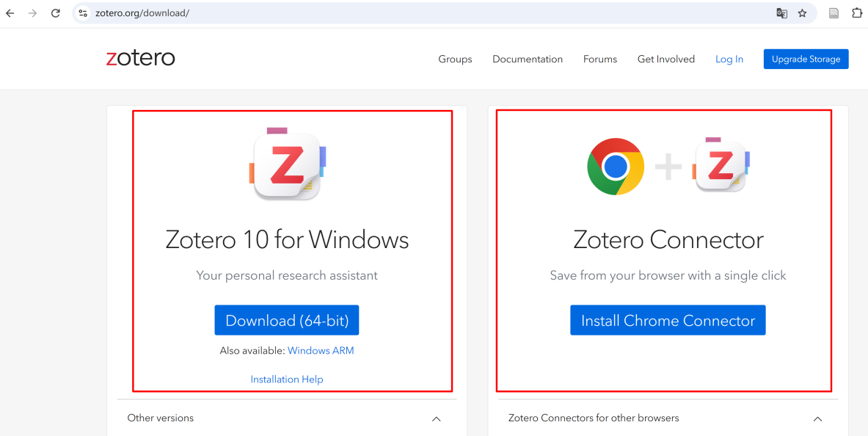Open the extensions puzzle icon
This screenshot has height=436, width=868.
856,13
